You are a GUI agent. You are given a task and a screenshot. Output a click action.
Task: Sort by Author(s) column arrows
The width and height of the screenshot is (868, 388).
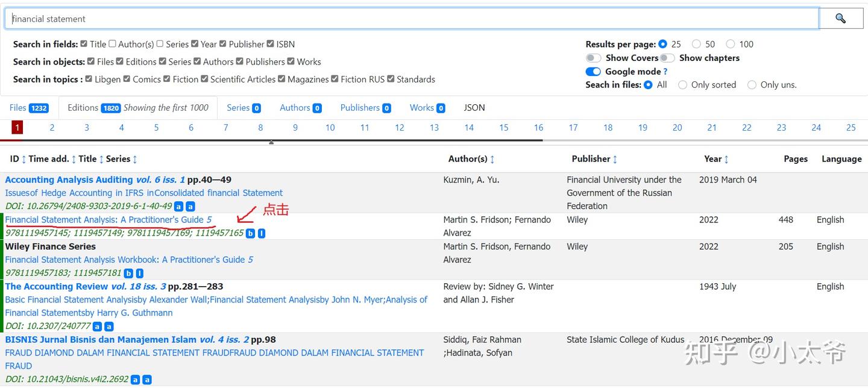(492, 159)
